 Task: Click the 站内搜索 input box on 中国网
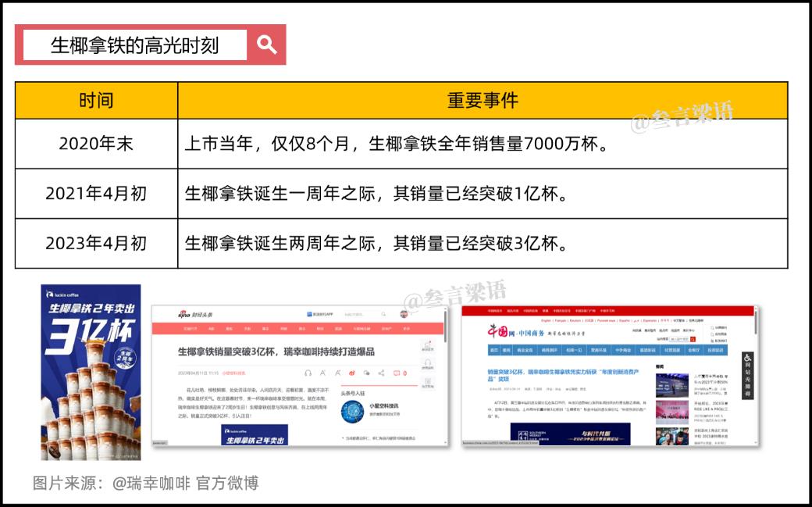point(679,339)
